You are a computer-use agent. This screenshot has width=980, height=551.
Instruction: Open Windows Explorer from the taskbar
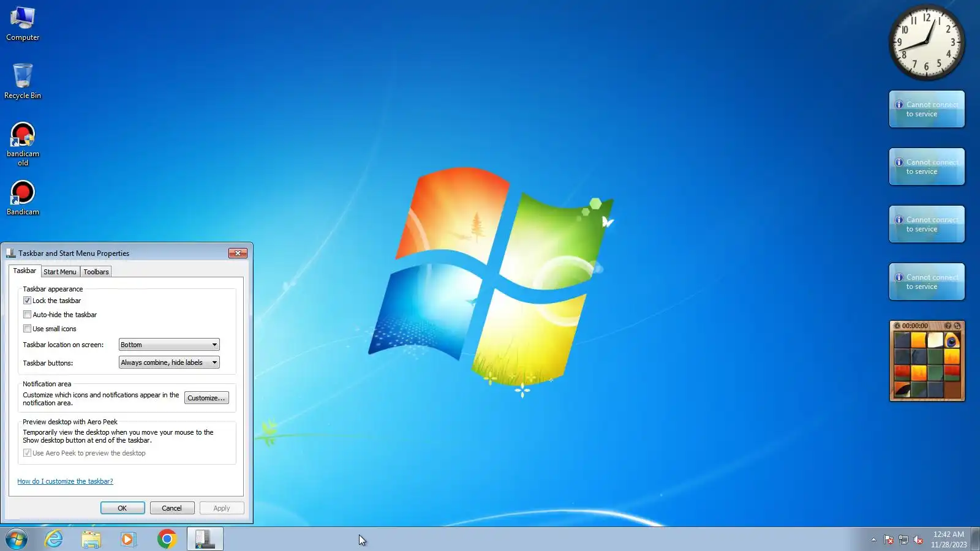coord(91,539)
